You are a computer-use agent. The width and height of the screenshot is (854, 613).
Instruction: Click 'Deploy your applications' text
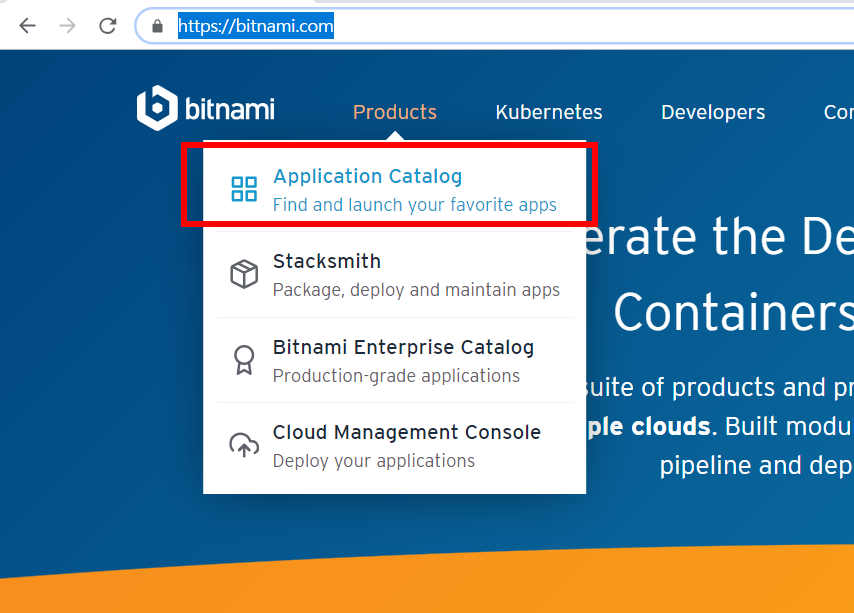pyautogui.click(x=374, y=461)
